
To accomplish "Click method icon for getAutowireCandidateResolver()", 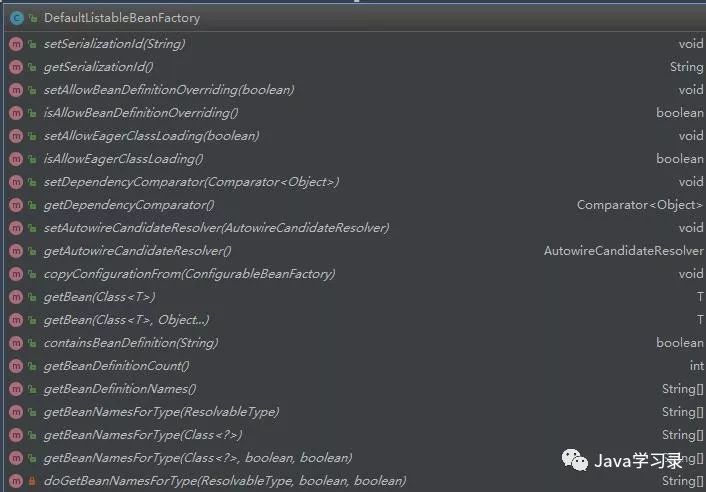I will (16, 251).
